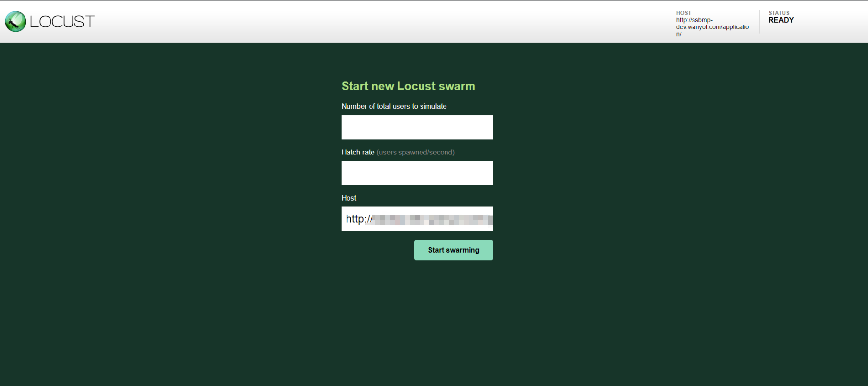Image resolution: width=868 pixels, height=386 pixels.
Task: Click the 'Start new Locust swarm' heading
Action: (x=408, y=86)
